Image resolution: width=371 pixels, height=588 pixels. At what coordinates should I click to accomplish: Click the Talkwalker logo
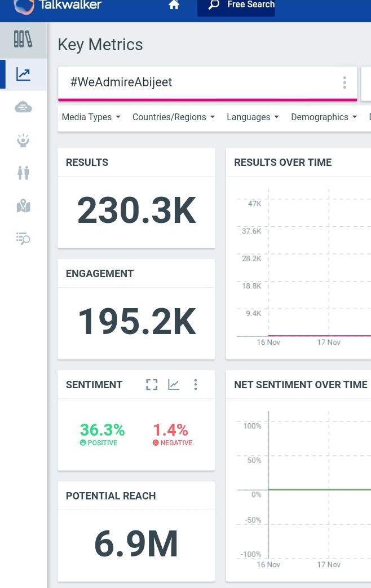pyautogui.click(x=58, y=6)
